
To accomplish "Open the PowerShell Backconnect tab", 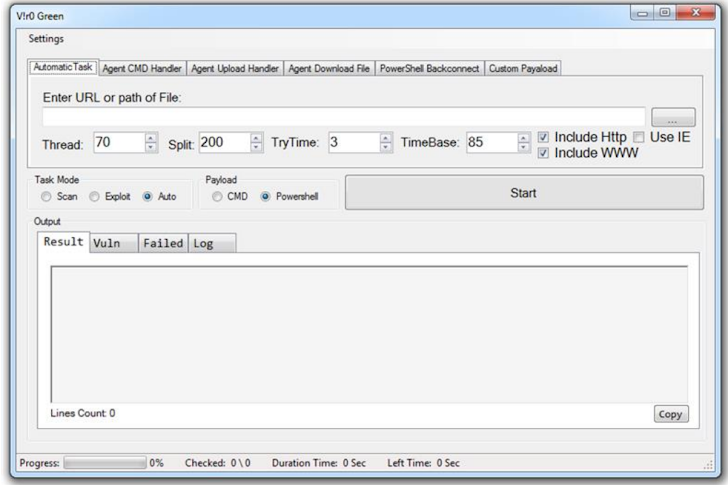I will [430, 68].
